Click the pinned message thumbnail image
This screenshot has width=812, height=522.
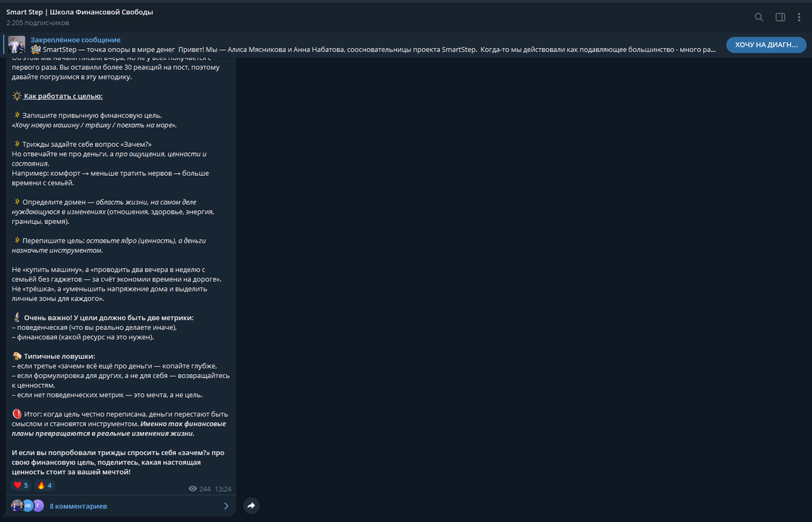coord(17,45)
